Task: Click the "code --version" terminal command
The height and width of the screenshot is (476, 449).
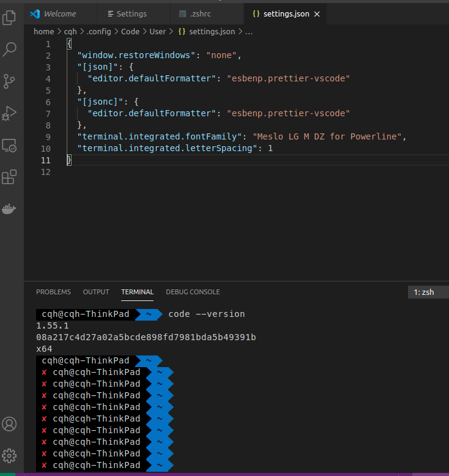Action: pyautogui.click(x=207, y=314)
